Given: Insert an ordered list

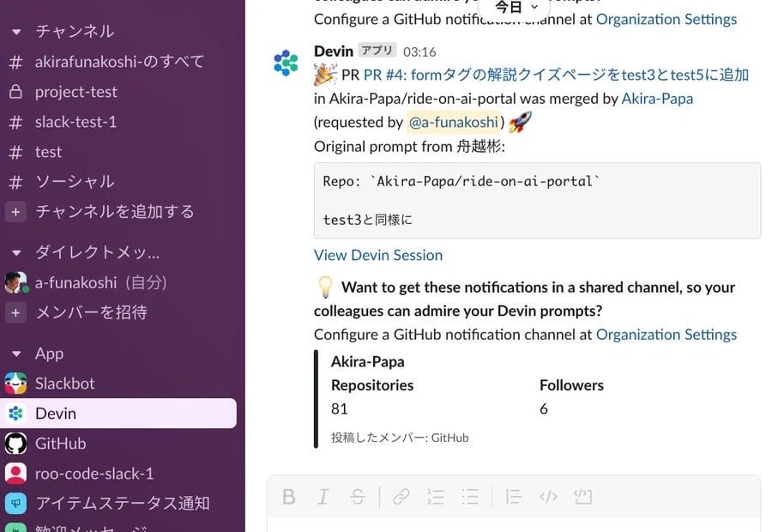Looking at the screenshot, I should [x=436, y=497].
